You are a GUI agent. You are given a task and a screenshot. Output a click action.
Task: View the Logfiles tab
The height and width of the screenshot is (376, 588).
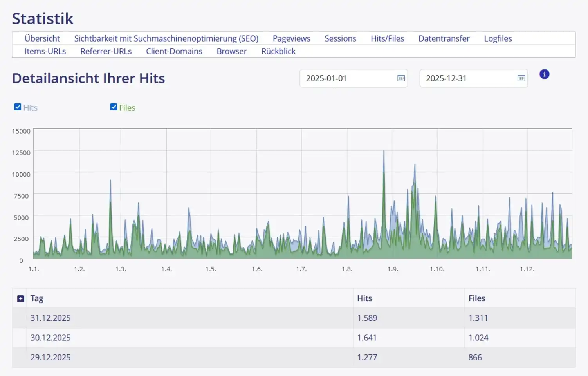498,38
